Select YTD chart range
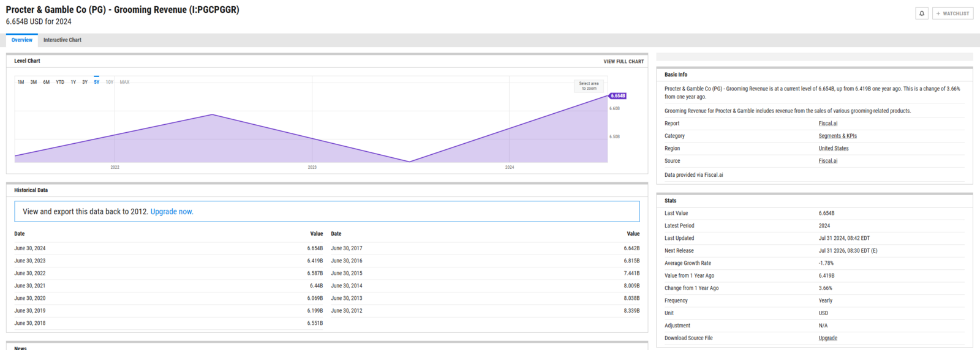The image size is (980, 350). click(60, 82)
